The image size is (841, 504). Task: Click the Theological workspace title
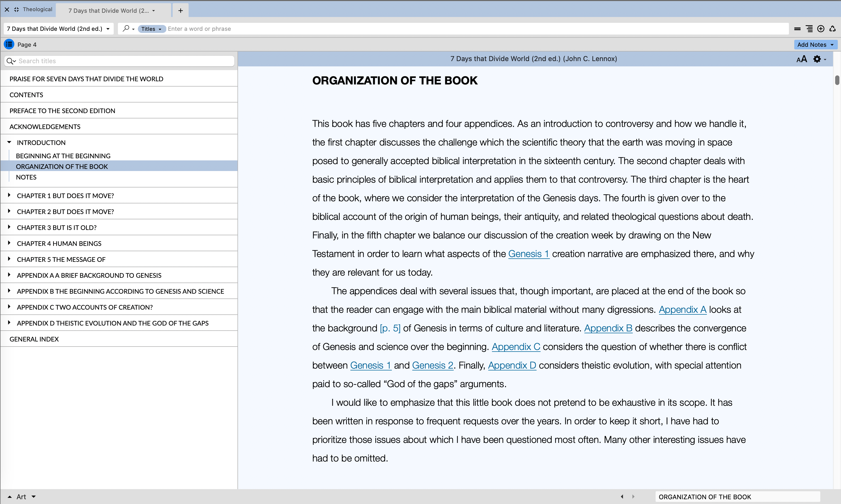(x=37, y=10)
